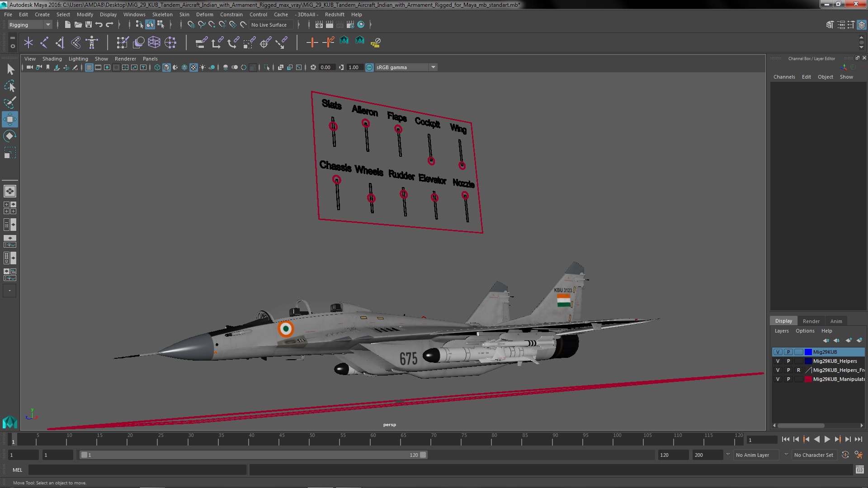Click the current frame input field
868x488 pixels.
[762, 440]
